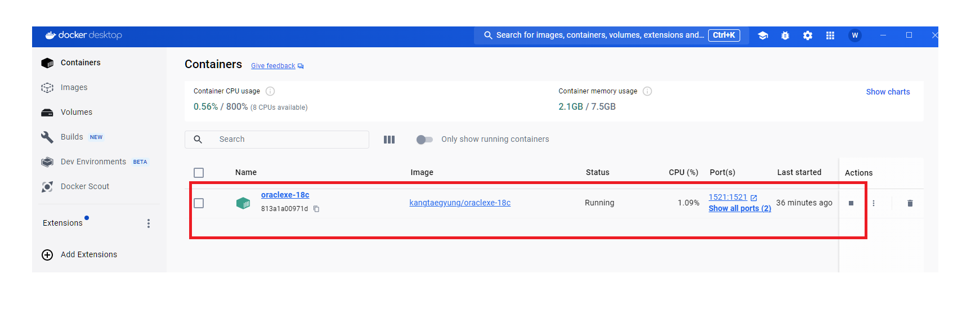The height and width of the screenshot is (309, 980).
Task: Sort by CPU (%) column header
Action: coord(683,172)
